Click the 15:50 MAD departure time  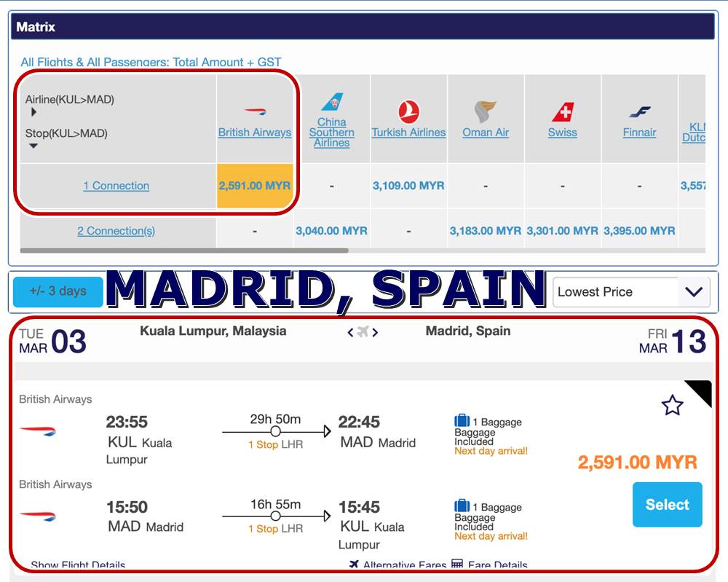(x=127, y=507)
